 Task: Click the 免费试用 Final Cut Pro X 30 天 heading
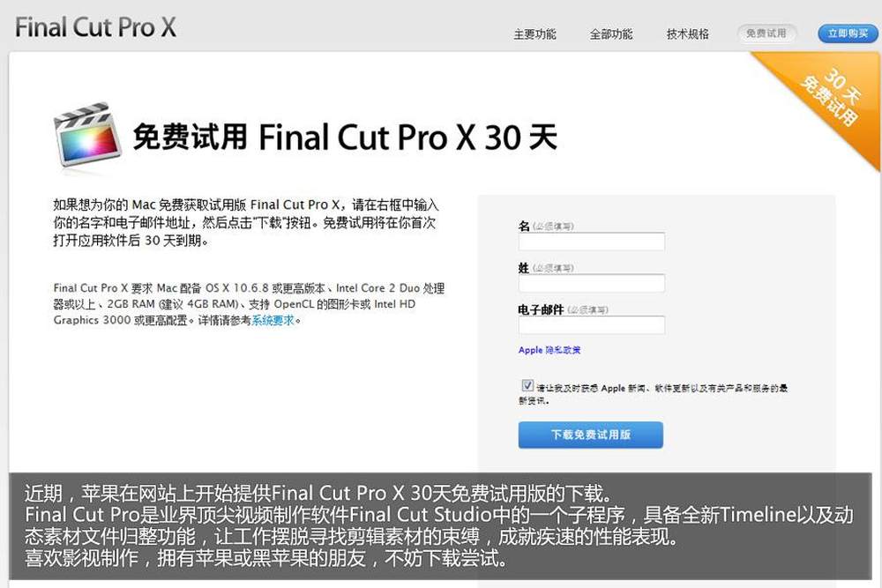[345, 138]
